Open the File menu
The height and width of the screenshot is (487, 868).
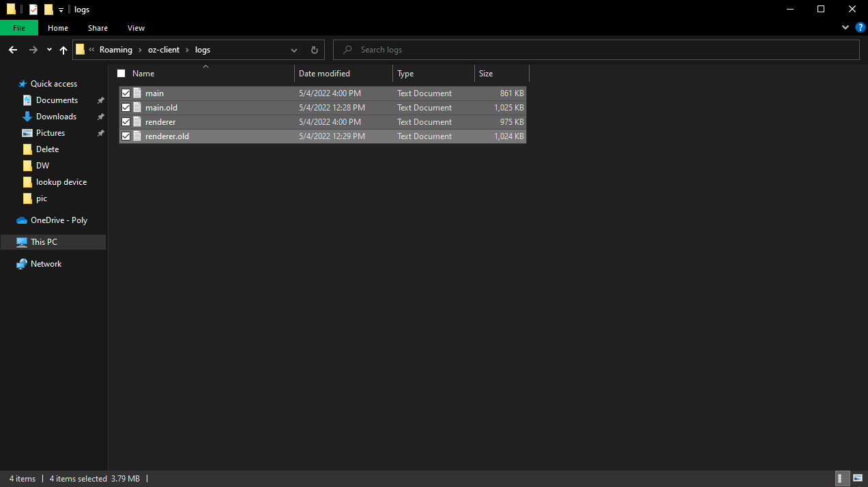pyautogui.click(x=19, y=28)
